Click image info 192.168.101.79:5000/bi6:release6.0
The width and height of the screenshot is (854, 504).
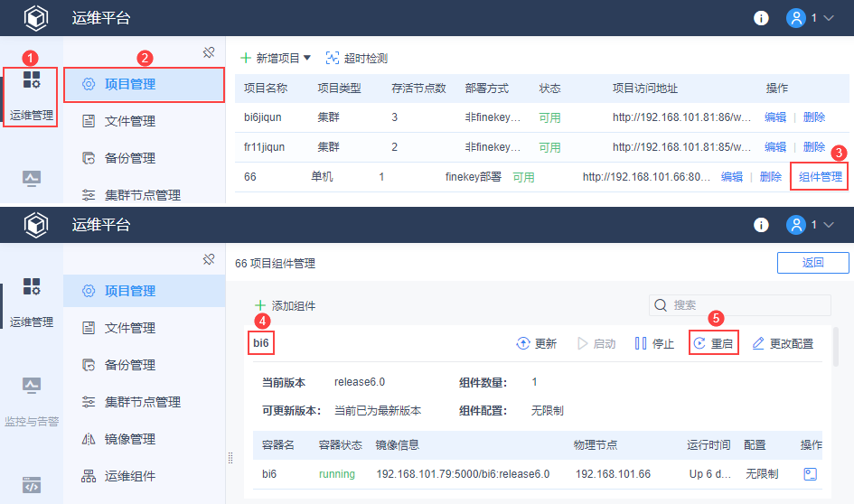(463, 474)
